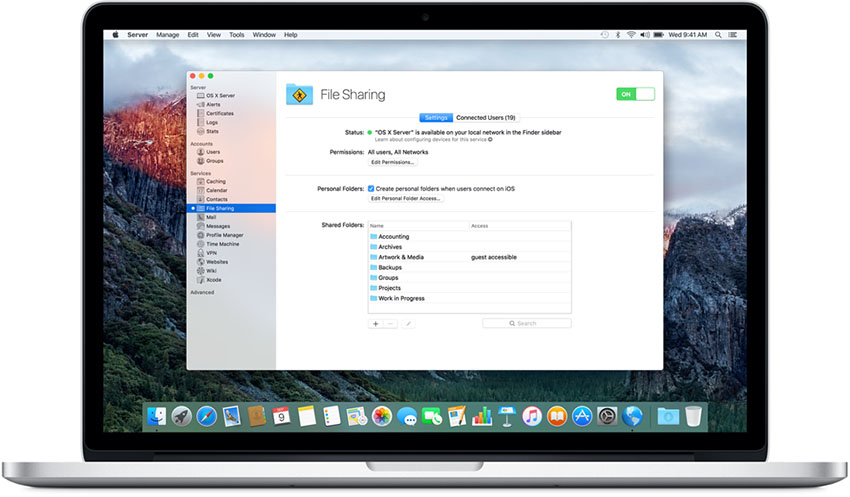Open the Server menu

tap(138, 35)
